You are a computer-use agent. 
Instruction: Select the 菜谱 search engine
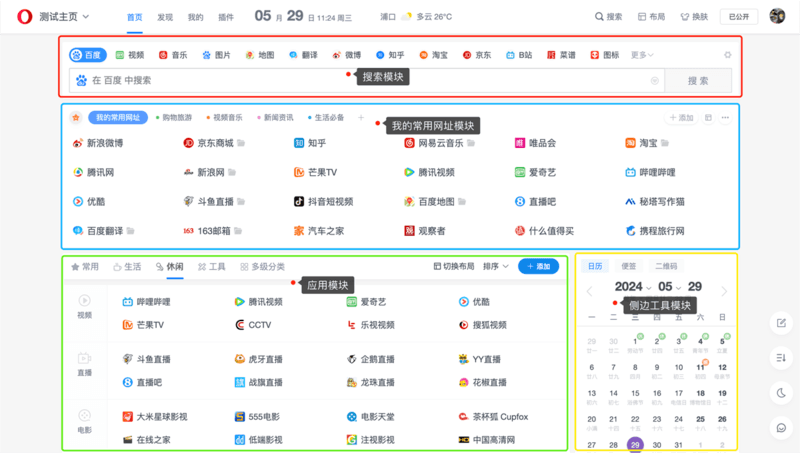561,55
